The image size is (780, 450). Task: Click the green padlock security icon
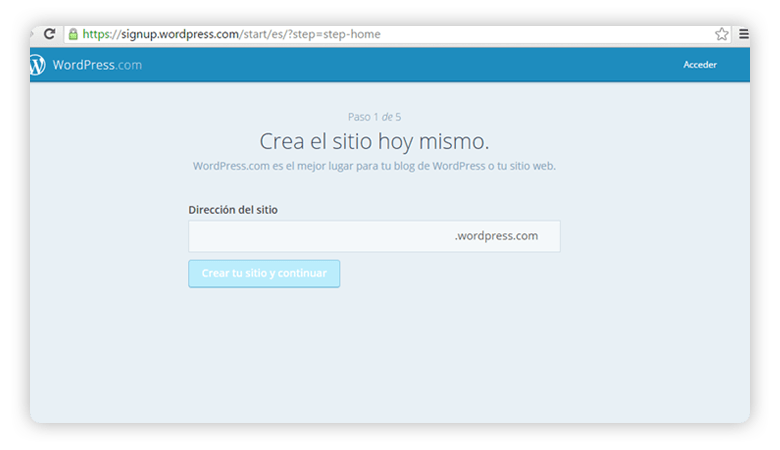click(x=73, y=34)
